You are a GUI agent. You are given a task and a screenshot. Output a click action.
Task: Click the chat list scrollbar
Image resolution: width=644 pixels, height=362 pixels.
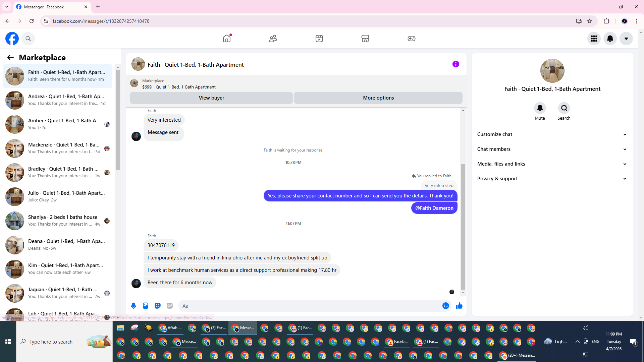118,120
